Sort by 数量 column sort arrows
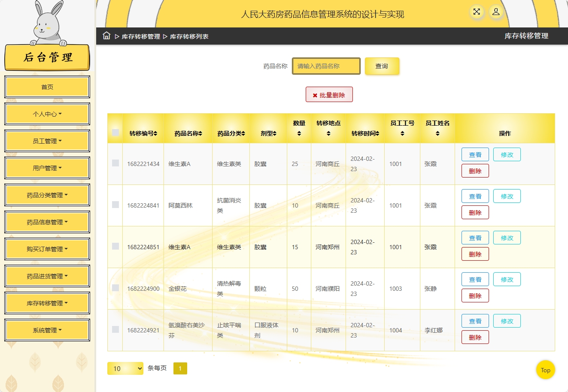 pyautogui.click(x=299, y=134)
